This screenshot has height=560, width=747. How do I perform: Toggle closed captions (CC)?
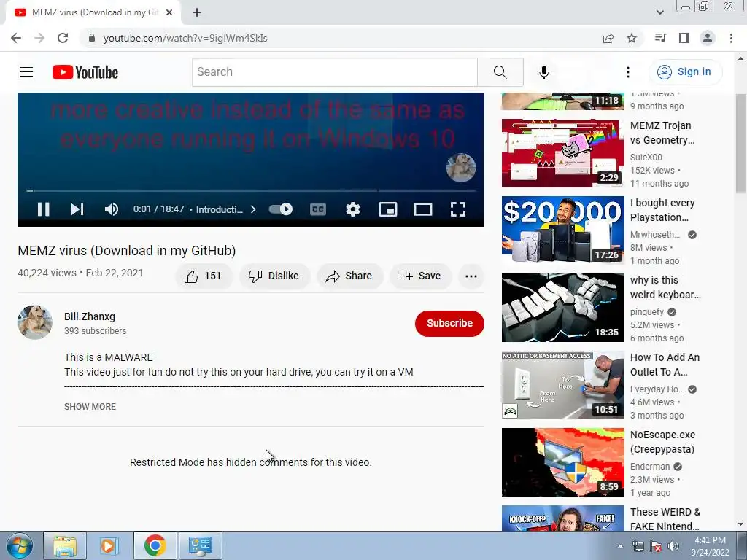(318, 209)
